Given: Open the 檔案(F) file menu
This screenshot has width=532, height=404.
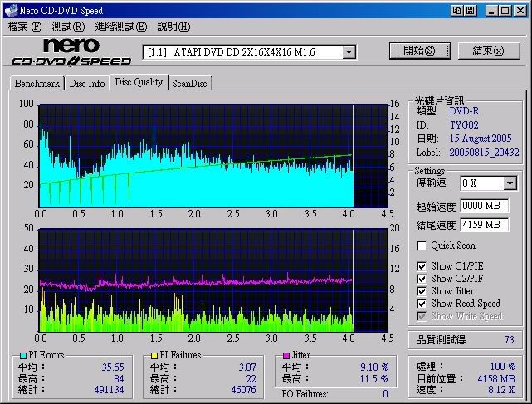Looking at the screenshot, I should point(25,27).
